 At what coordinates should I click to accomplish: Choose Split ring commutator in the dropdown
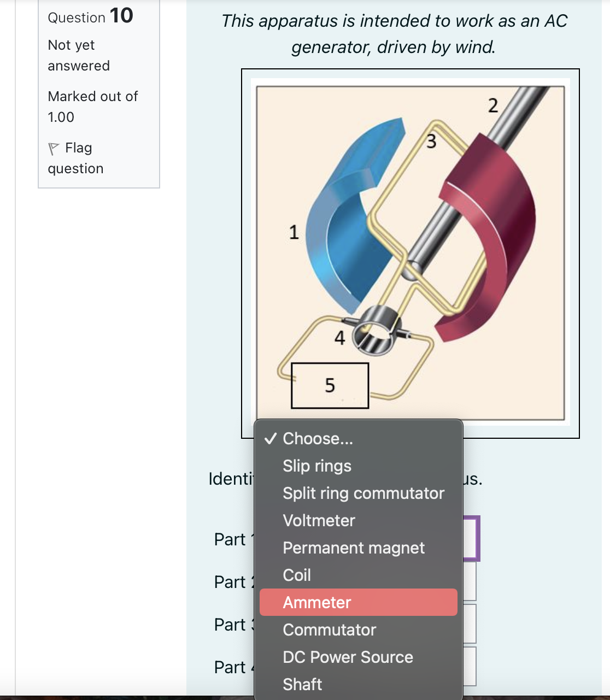[x=363, y=493]
